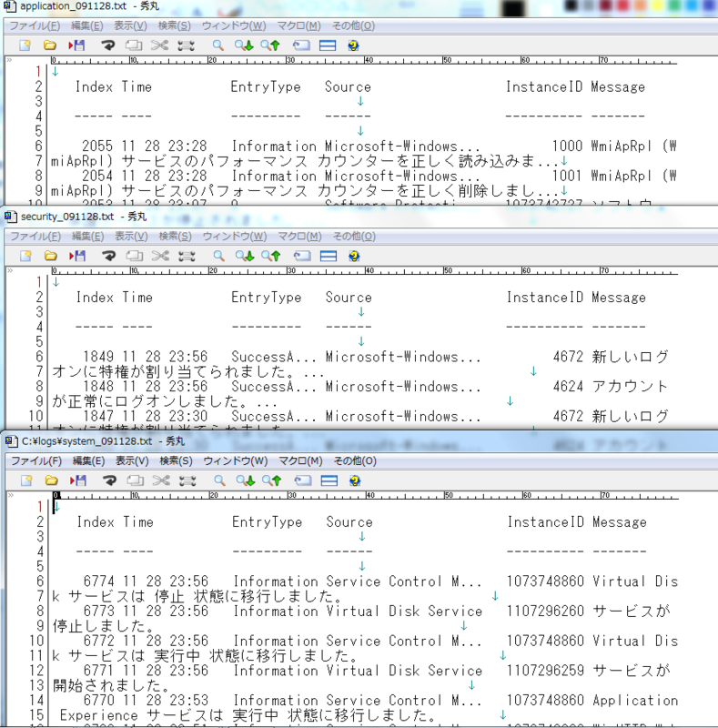
Task: Click security_091128.txt window title bar
Action: [x=360, y=217]
